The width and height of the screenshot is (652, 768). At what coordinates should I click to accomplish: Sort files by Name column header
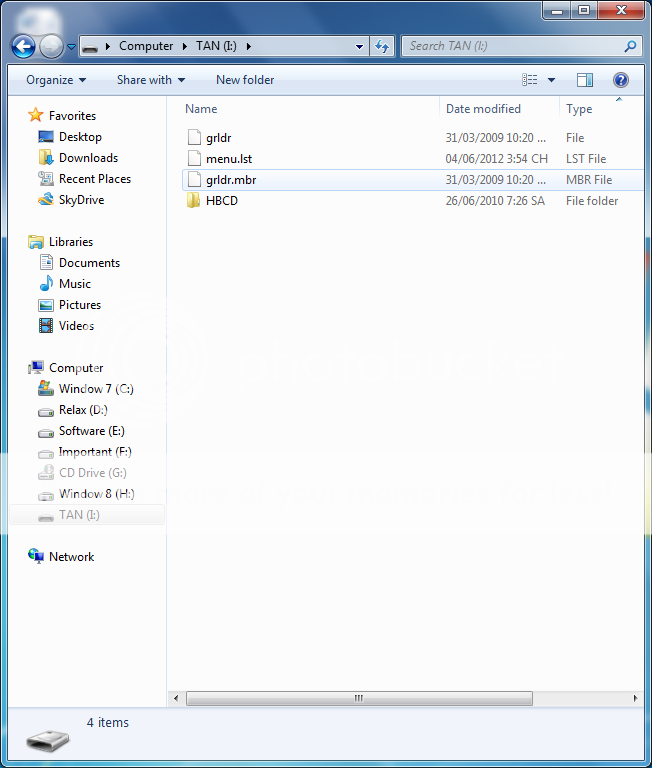201,109
